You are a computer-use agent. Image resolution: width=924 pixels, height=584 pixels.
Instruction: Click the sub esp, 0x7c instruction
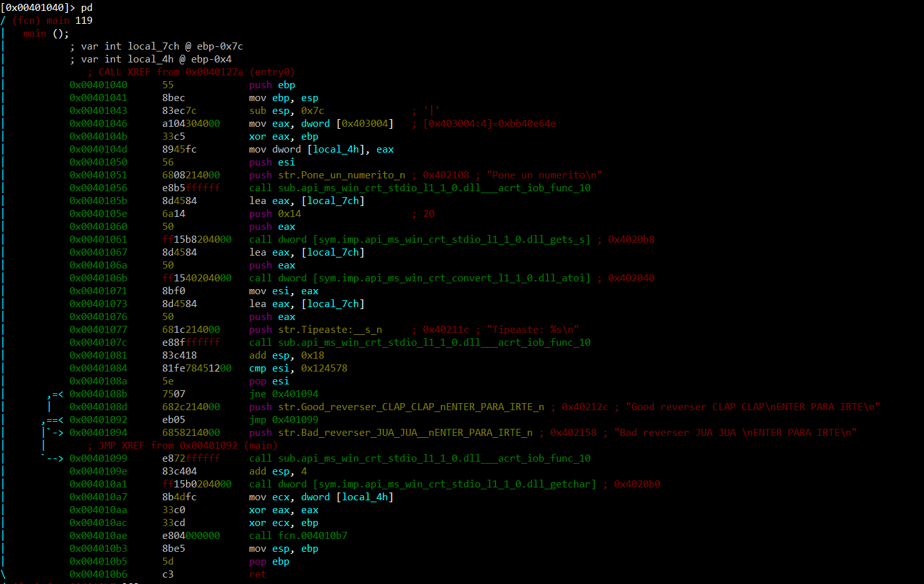pos(286,111)
